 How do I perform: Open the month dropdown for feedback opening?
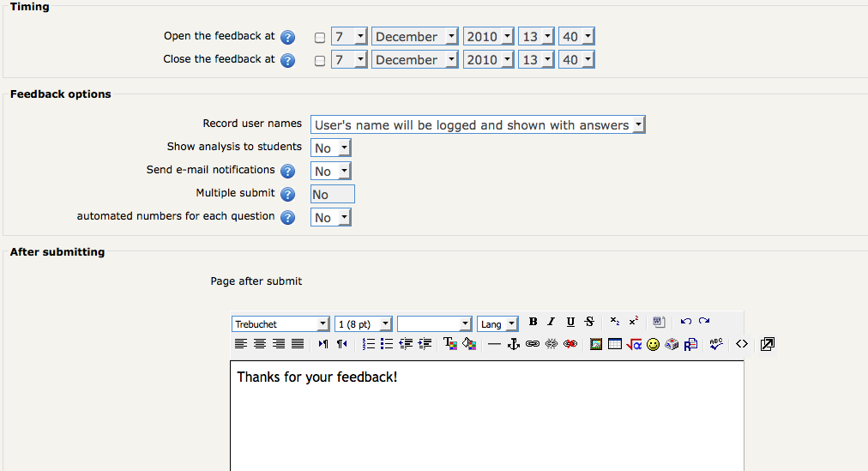414,37
